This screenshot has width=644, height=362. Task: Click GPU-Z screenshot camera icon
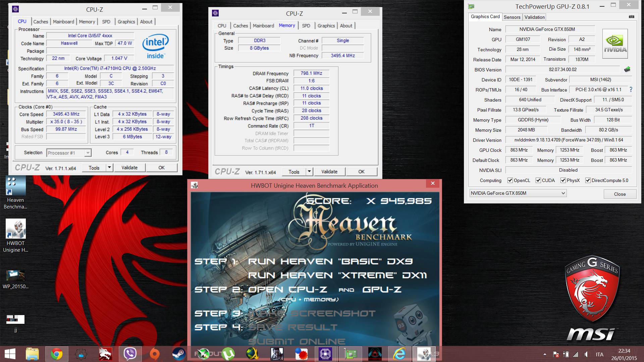point(632,17)
